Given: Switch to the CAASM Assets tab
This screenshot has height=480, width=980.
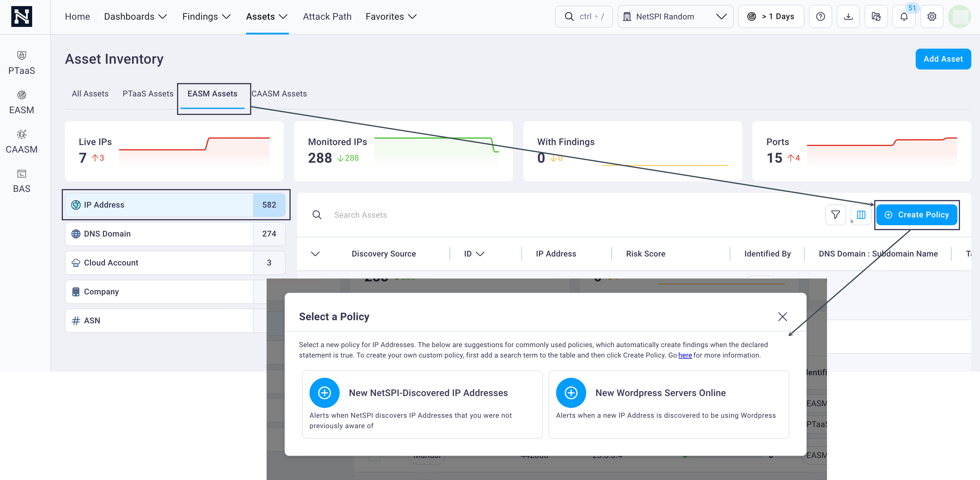Looking at the screenshot, I should pyautogui.click(x=279, y=94).
